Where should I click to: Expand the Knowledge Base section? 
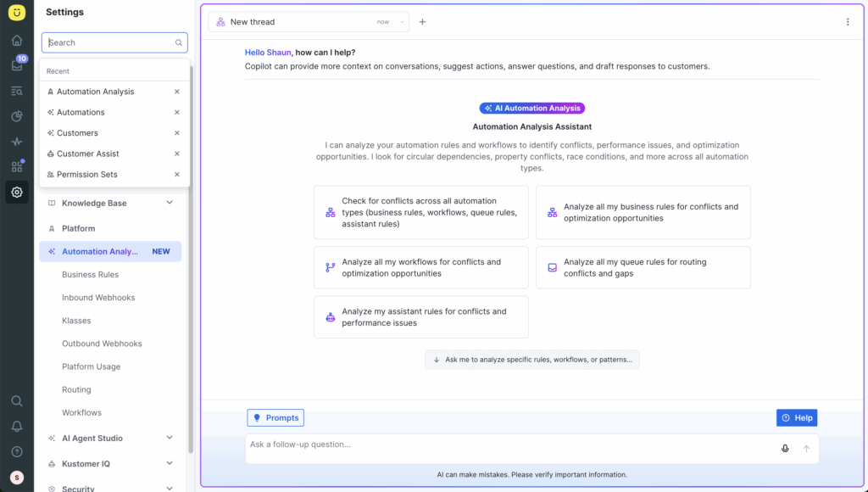[x=170, y=203]
